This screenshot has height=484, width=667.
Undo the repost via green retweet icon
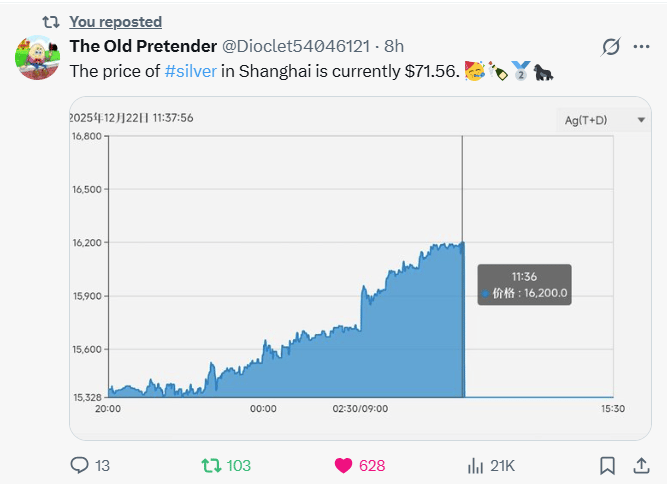pyautogui.click(x=211, y=465)
